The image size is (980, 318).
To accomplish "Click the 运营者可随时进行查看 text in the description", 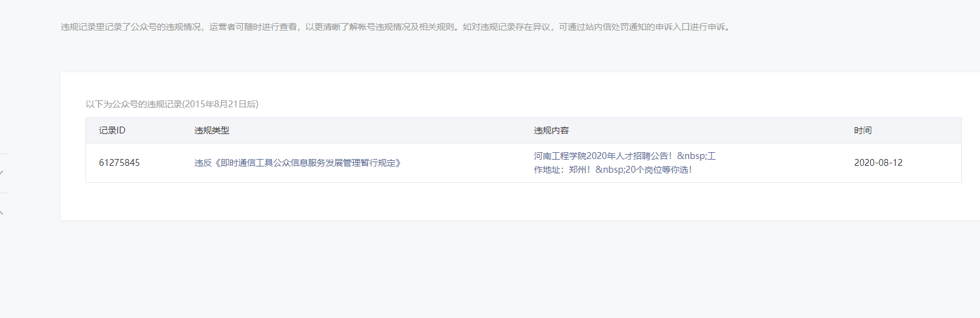I will click(253, 27).
